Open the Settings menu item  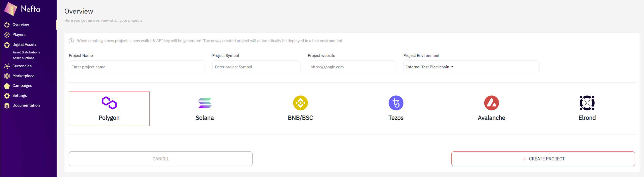[x=20, y=95]
